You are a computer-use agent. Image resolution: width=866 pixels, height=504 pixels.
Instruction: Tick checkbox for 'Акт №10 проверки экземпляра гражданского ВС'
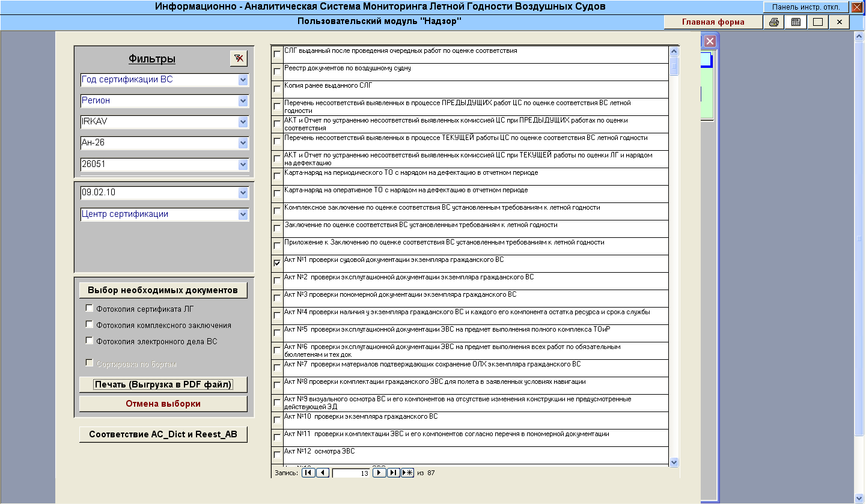277,420
